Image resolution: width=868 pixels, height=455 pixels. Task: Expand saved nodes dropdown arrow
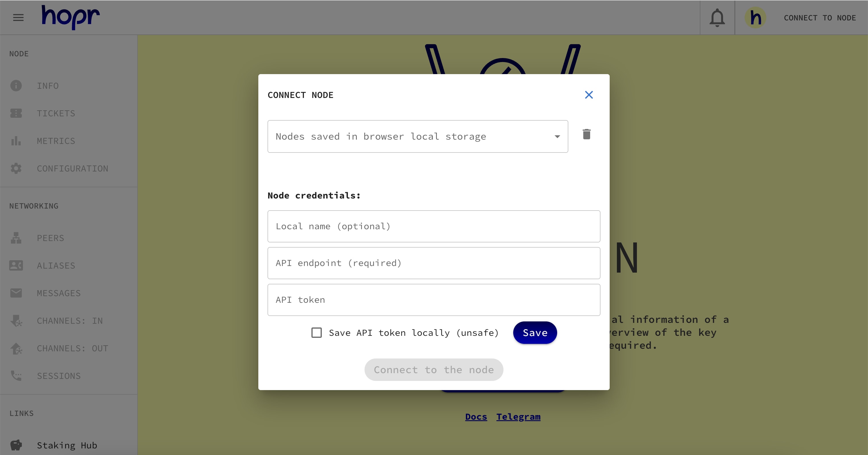click(557, 137)
